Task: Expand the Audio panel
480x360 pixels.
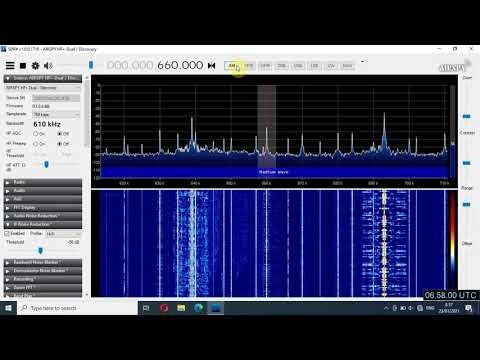Action: pos(43,191)
